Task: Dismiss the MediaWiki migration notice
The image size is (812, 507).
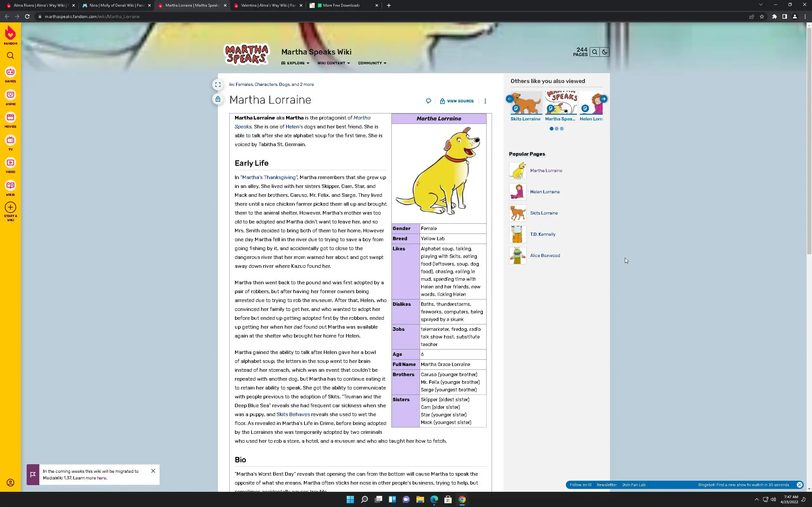Action: pyautogui.click(x=153, y=471)
